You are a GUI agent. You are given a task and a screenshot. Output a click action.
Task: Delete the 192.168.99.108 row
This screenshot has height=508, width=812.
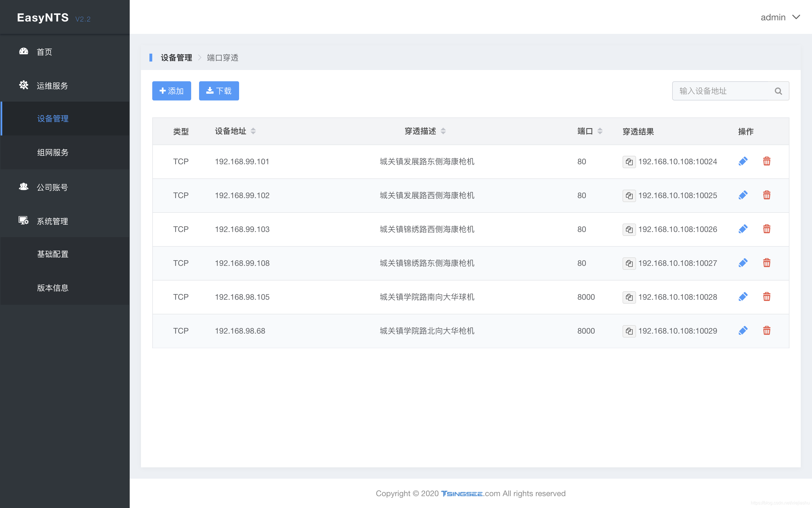[767, 263]
